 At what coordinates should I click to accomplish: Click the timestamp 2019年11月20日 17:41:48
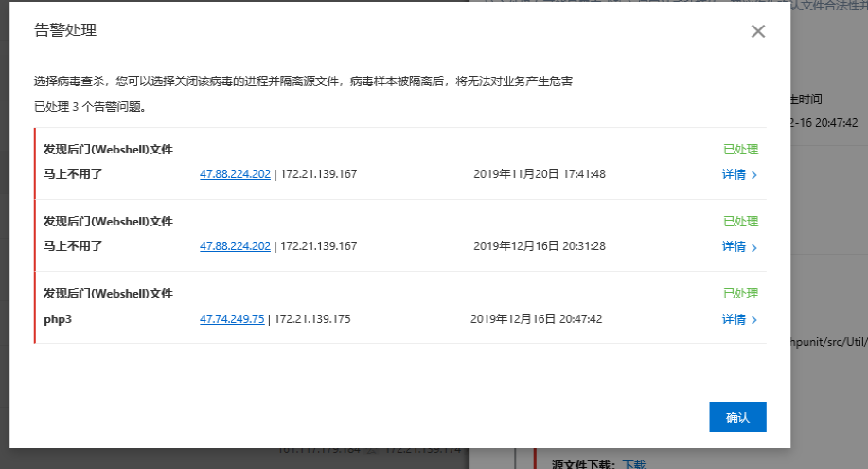coord(539,173)
